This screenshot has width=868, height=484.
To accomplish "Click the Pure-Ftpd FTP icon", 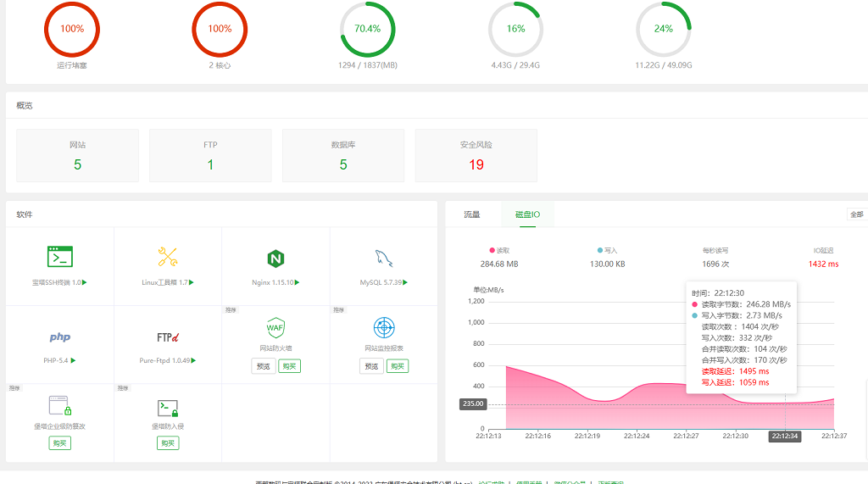I will tap(168, 337).
